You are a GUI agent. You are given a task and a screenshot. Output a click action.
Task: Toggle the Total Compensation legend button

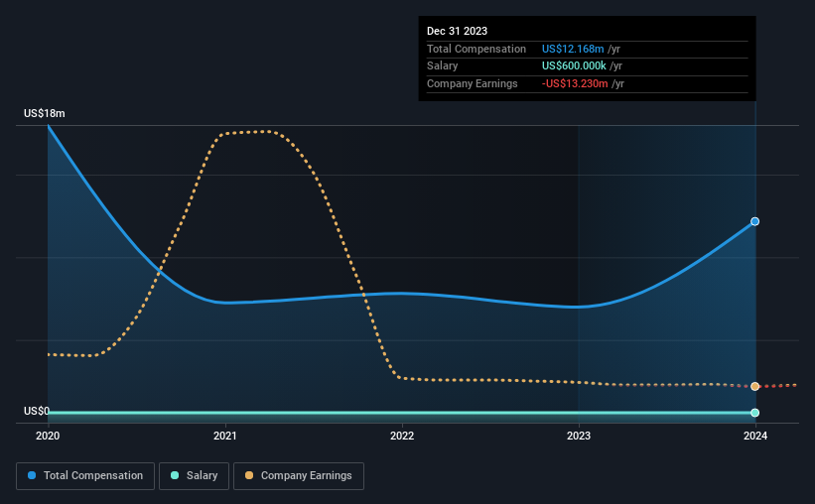tap(85, 476)
